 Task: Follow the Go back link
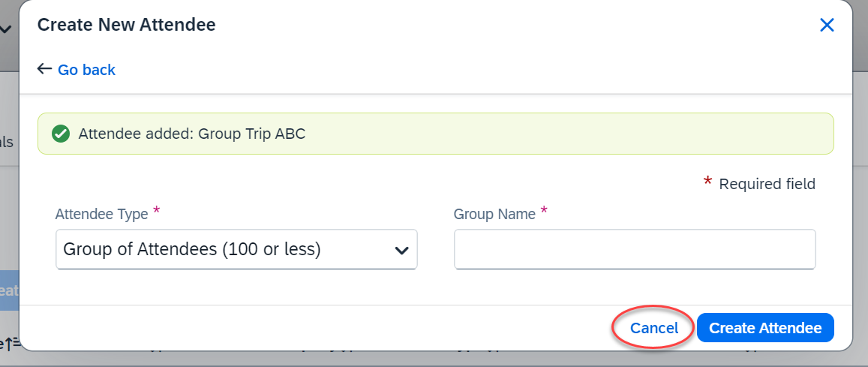pyautogui.click(x=86, y=70)
